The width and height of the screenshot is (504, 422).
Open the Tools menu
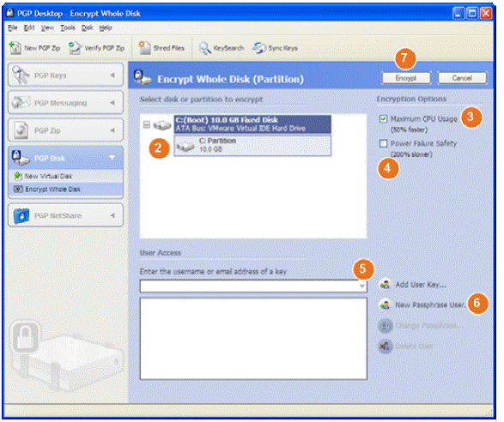68,28
